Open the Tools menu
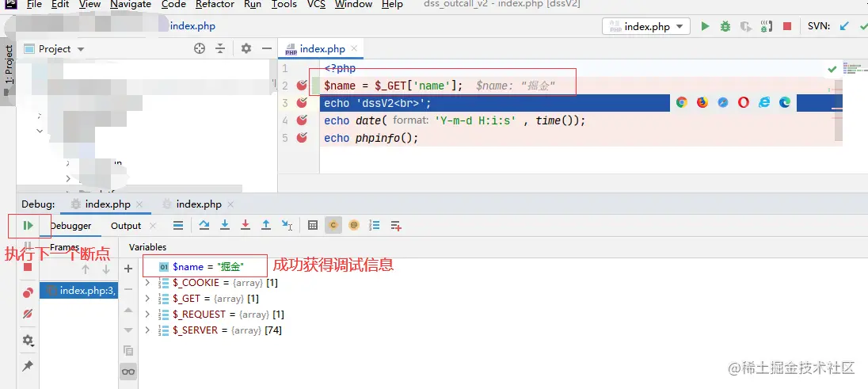This screenshot has height=389, width=868. click(284, 5)
